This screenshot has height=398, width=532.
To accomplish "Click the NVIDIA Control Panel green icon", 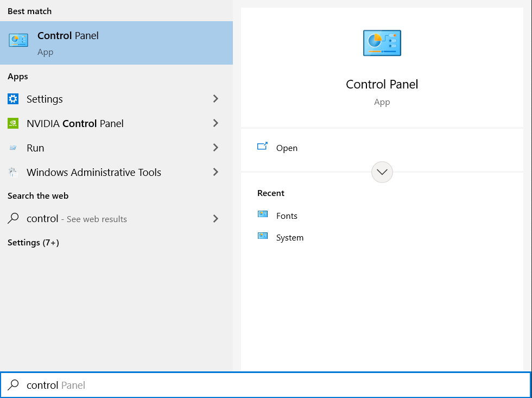I will 13,123.
